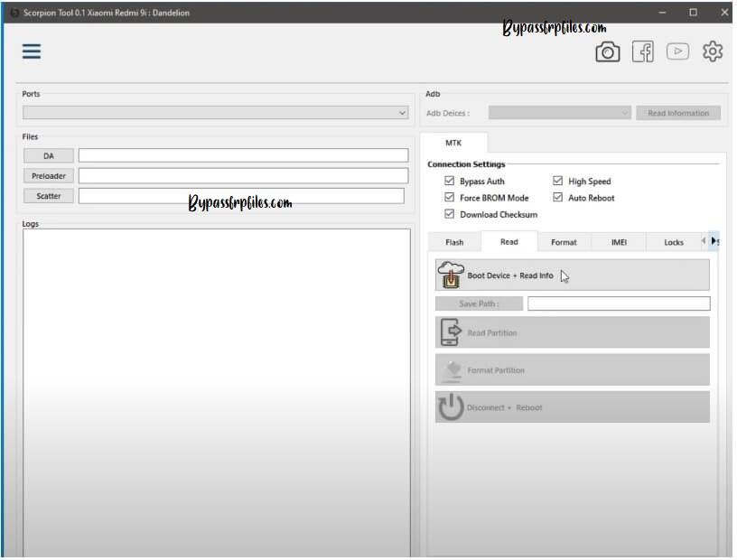
Task: Uncheck the Auto Reboot option
Action: (x=557, y=198)
